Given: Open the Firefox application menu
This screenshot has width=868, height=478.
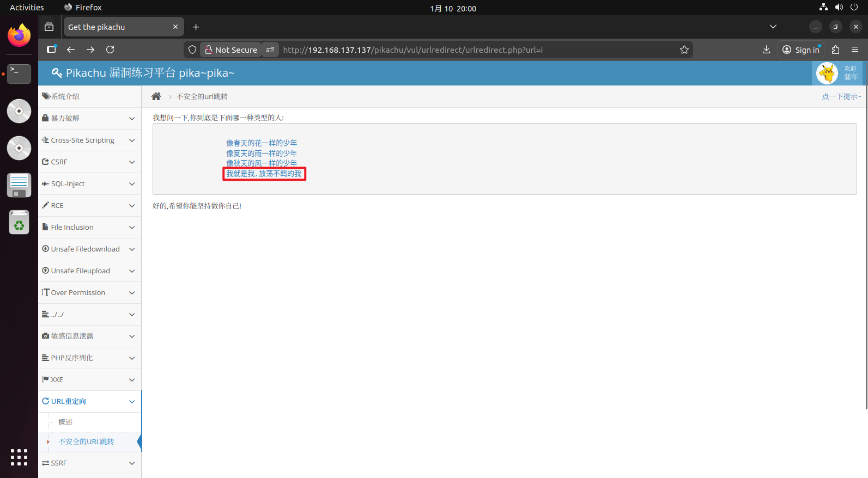Looking at the screenshot, I should (x=855, y=50).
